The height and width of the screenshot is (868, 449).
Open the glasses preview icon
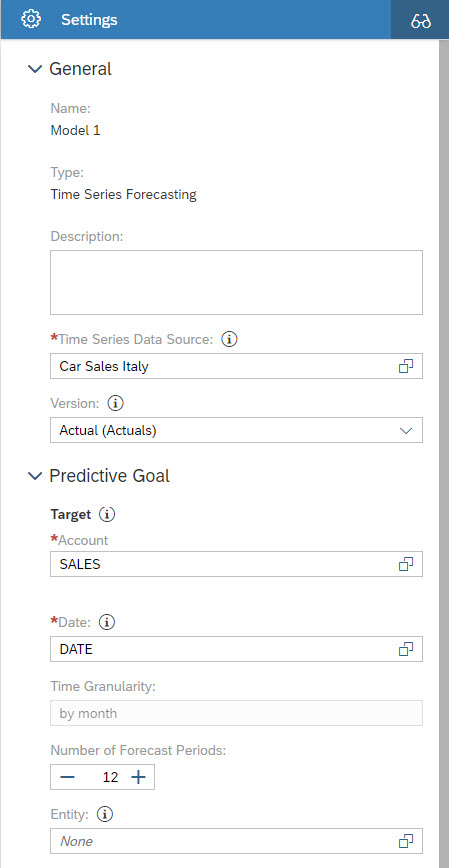click(421, 20)
